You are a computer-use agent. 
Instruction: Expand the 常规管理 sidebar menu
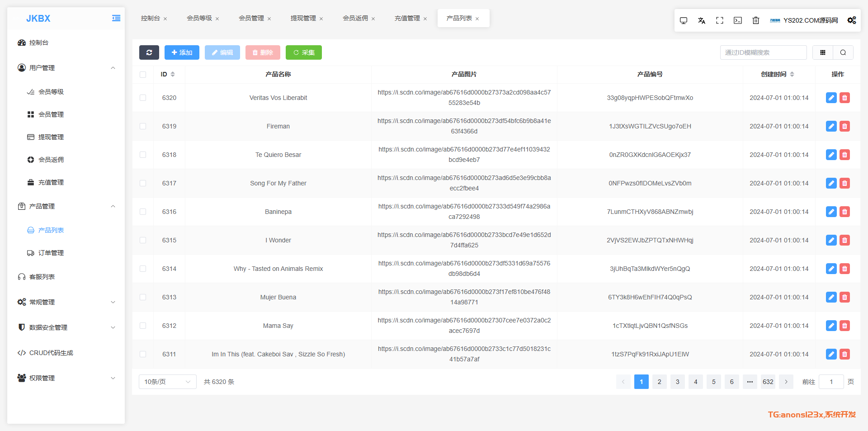(x=66, y=302)
